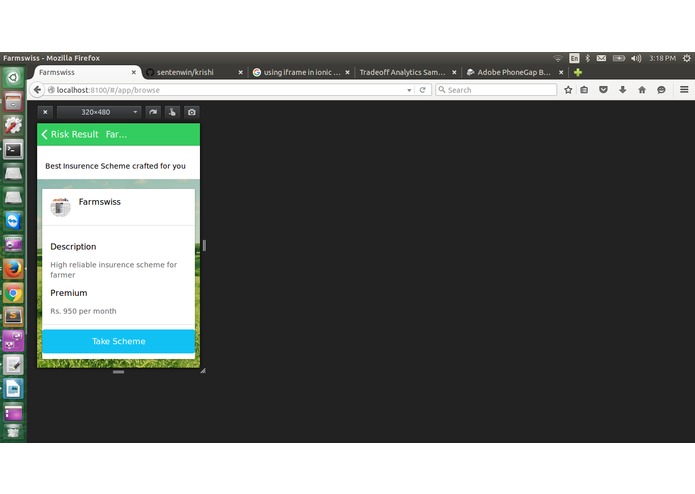Grab the viewport right-edge resize handle
Screen dimensions: 695x494
pos(204,245)
